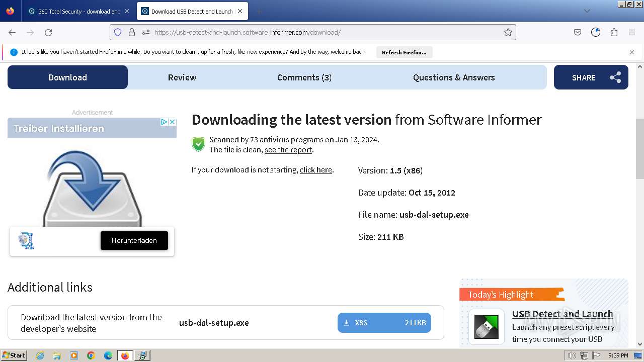This screenshot has width=644, height=362.
Task: Click the Firefox logo at window top-left
Action: (10, 11)
